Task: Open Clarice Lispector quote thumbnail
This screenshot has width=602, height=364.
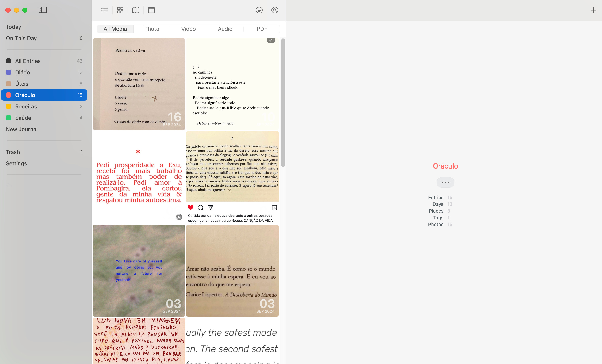Action: click(232, 270)
